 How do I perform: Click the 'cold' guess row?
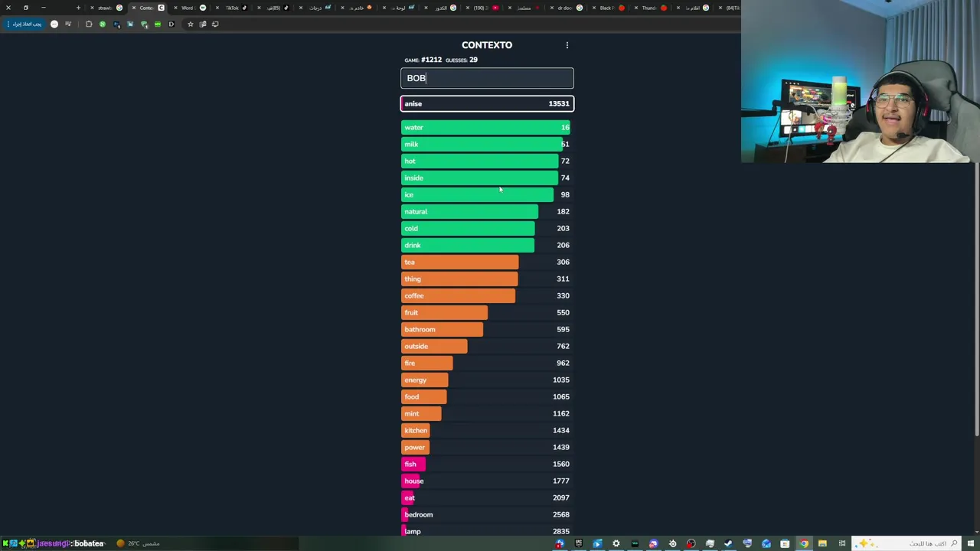[x=487, y=229]
